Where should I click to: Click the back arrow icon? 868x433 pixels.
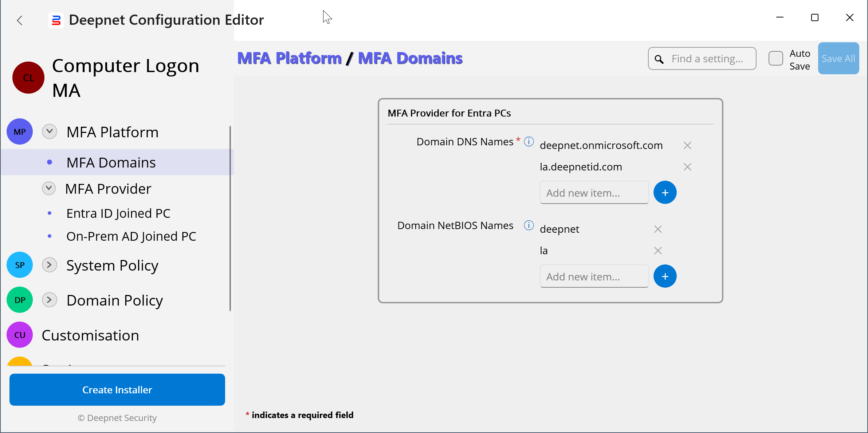point(20,20)
